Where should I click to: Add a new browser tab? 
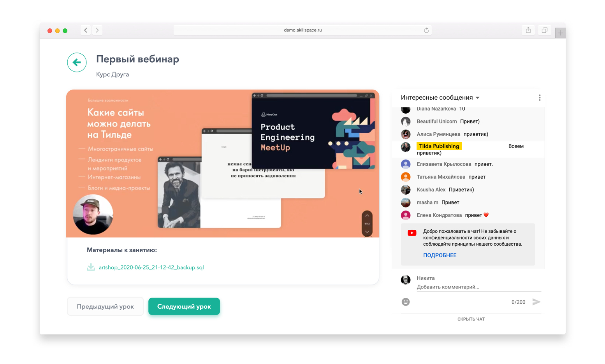[560, 33]
